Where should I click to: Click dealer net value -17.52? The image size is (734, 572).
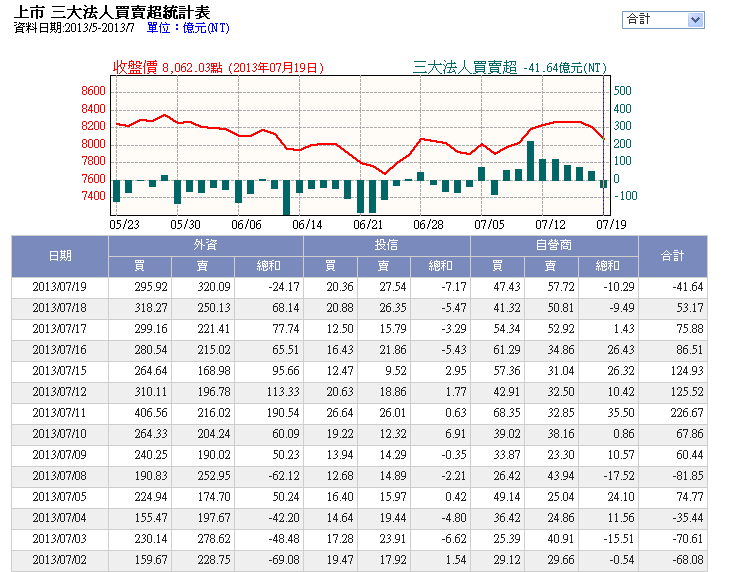(609, 476)
